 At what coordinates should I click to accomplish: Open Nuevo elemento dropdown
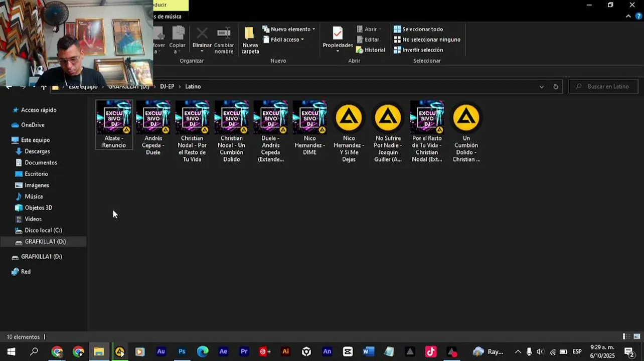pos(289,29)
